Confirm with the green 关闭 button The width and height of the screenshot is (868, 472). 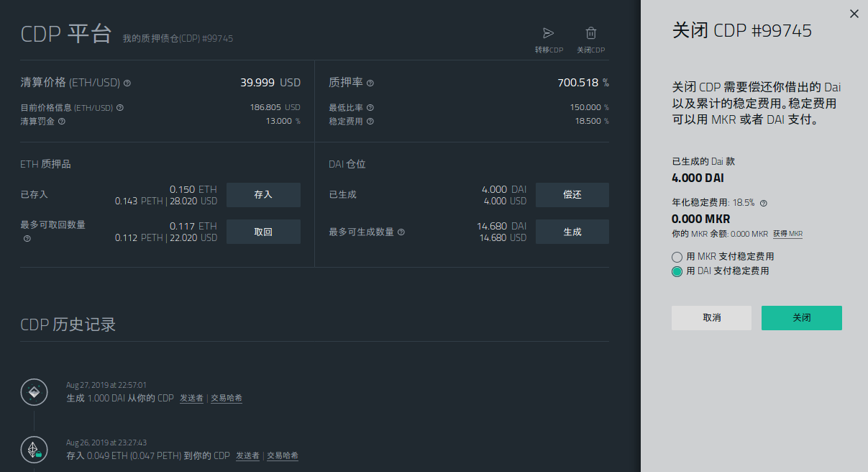[802, 318]
